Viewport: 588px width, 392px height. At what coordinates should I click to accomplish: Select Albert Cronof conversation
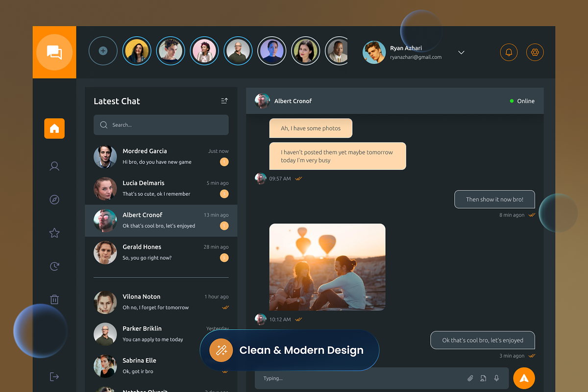click(161, 220)
